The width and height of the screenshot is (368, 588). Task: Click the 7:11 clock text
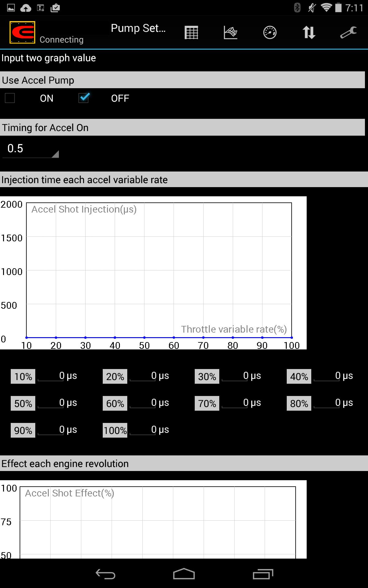coord(354,8)
